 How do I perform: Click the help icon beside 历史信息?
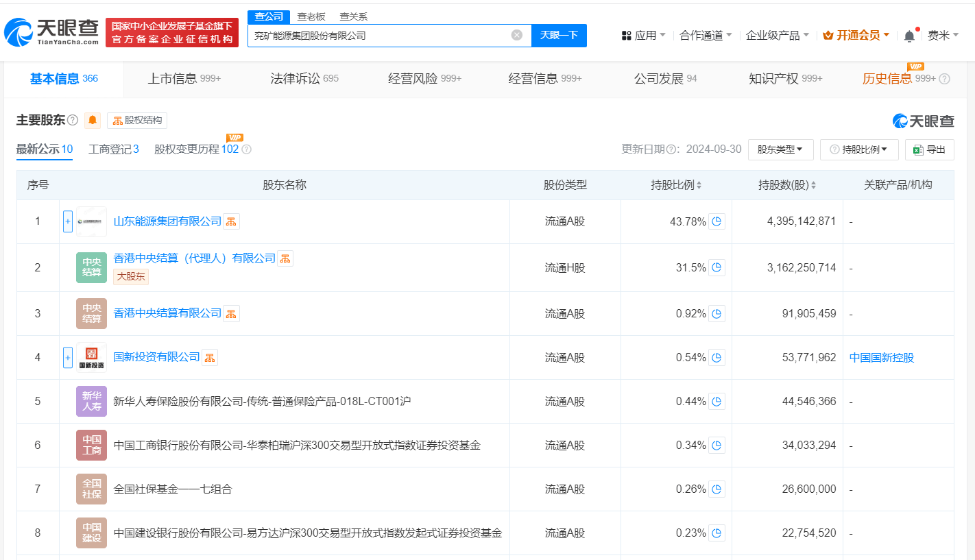944,79
